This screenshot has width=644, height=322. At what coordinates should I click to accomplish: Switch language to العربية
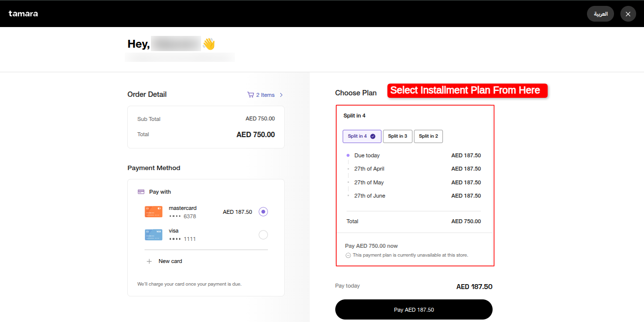tap(600, 14)
